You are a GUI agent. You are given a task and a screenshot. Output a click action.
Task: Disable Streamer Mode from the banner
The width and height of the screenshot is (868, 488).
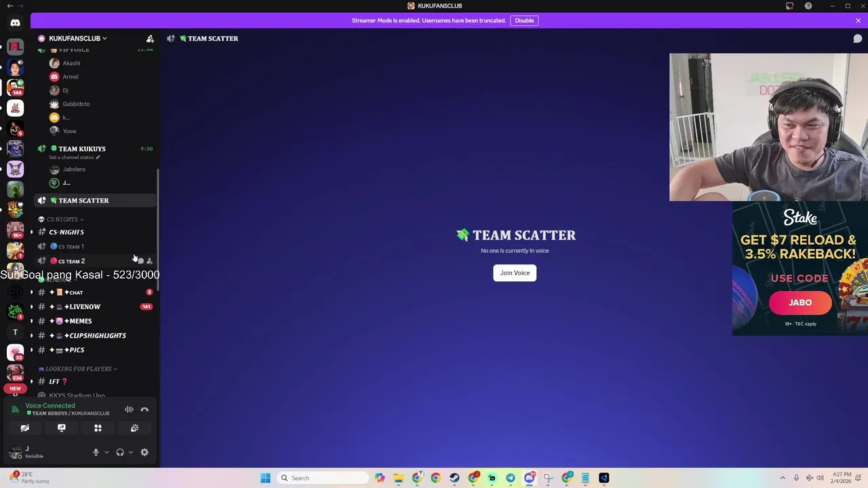[x=524, y=20]
